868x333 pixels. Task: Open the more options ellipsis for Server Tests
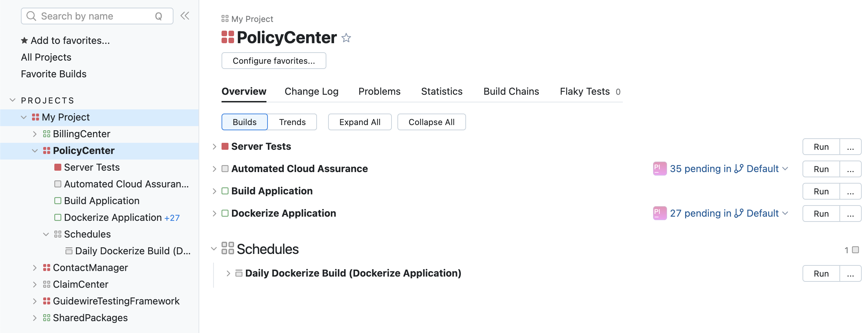850,147
